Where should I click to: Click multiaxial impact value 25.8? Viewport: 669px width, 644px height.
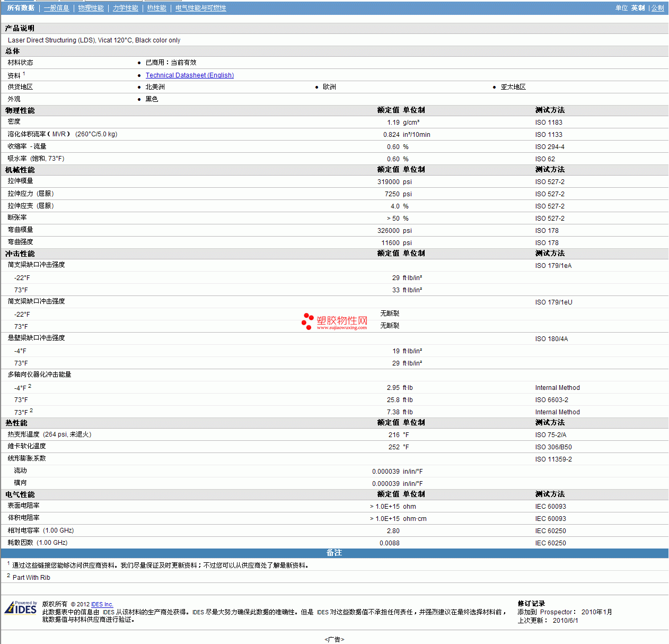click(x=393, y=400)
